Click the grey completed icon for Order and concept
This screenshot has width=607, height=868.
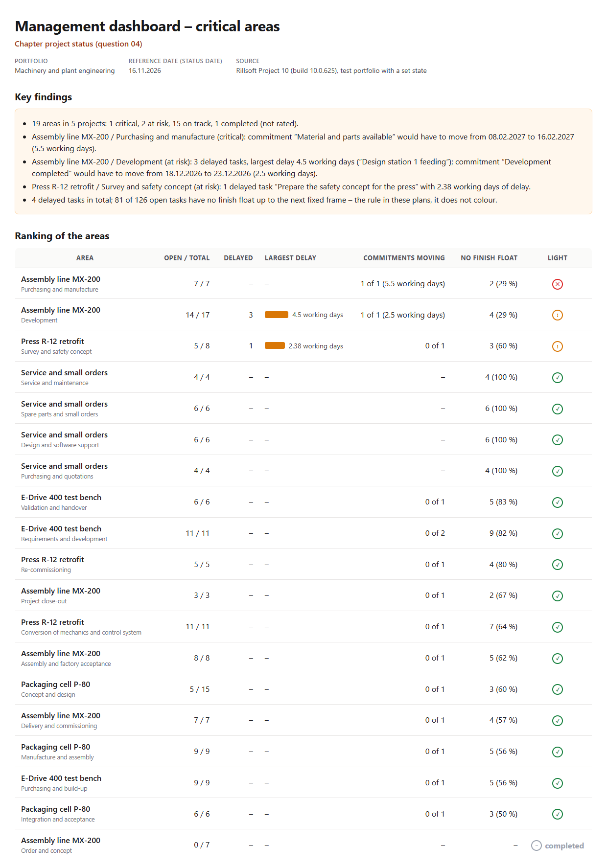[537, 845]
